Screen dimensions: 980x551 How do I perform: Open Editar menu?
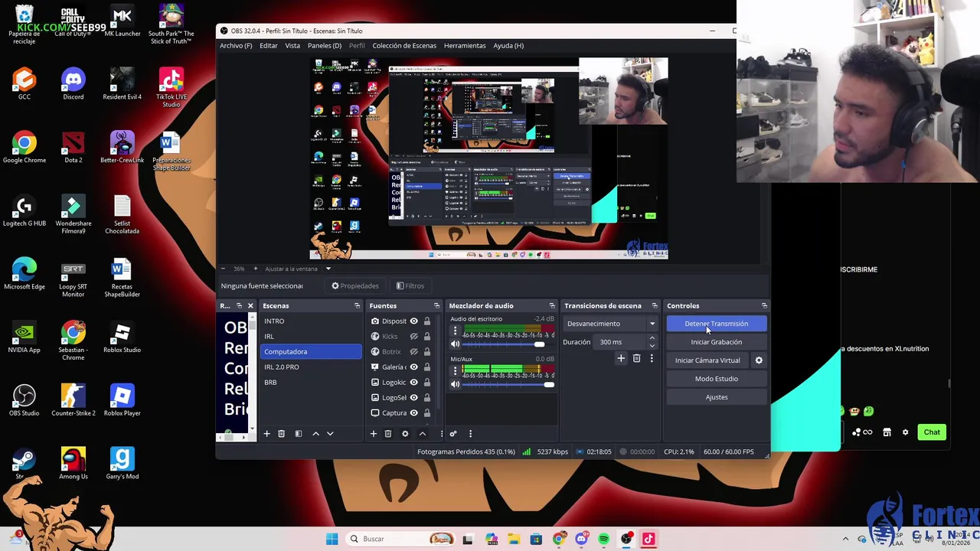point(269,45)
